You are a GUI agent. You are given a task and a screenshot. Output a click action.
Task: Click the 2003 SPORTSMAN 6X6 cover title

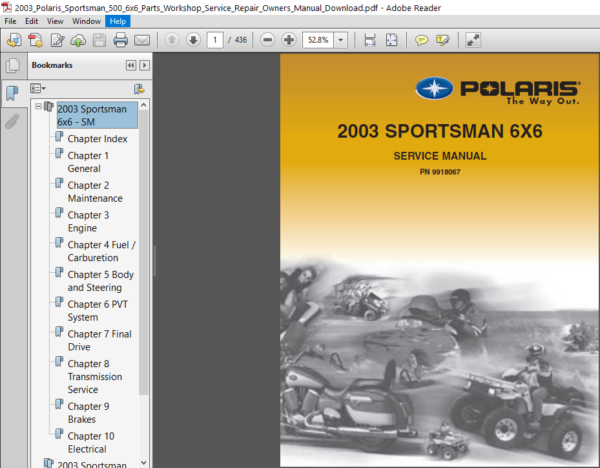pos(440,131)
